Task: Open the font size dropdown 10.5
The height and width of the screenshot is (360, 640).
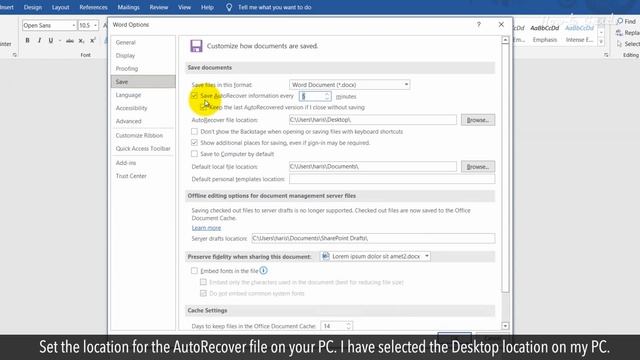Action: tap(95, 25)
